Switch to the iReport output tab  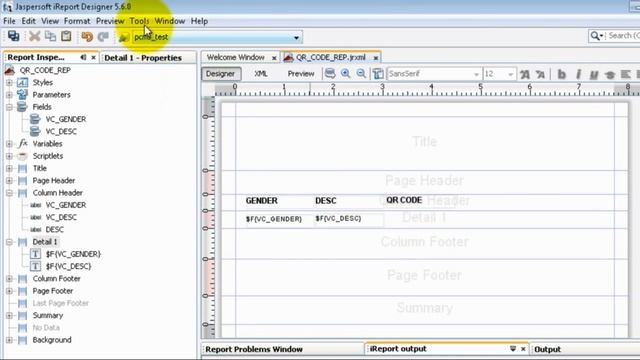click(x=398, y=349)
